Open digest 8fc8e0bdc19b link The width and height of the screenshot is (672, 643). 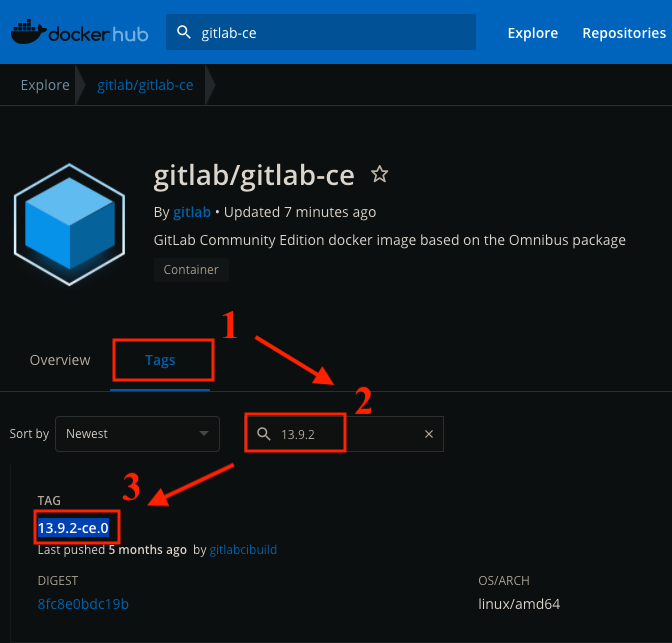point(83,604)
